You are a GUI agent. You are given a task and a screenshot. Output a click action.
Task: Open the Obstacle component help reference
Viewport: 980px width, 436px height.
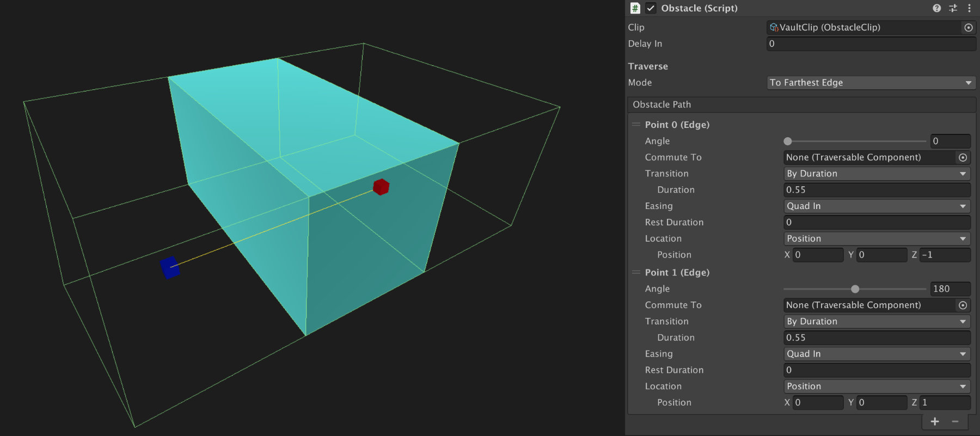(x=936, y=8)
